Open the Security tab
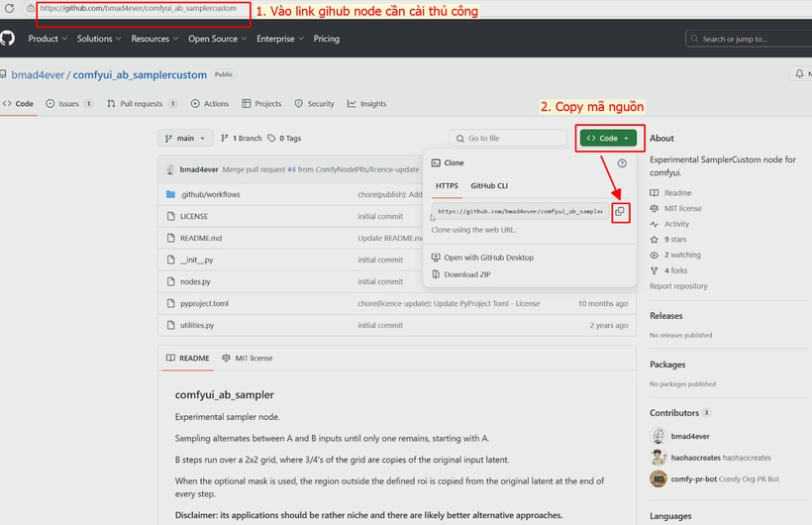The image size is (812, 525). click(314, 104)
